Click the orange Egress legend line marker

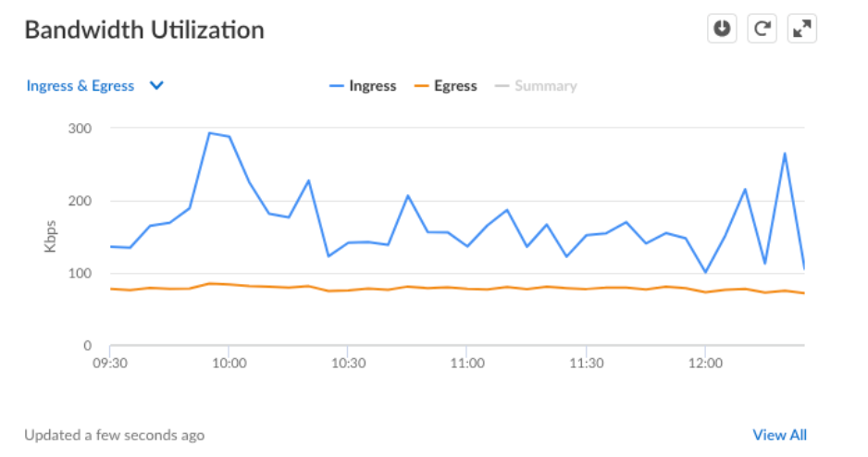(421, 86)
